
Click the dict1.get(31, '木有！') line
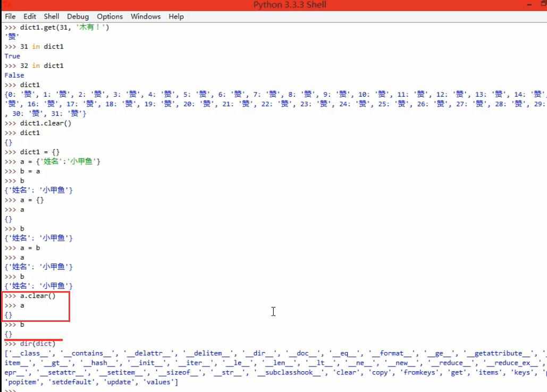[64, 27]
